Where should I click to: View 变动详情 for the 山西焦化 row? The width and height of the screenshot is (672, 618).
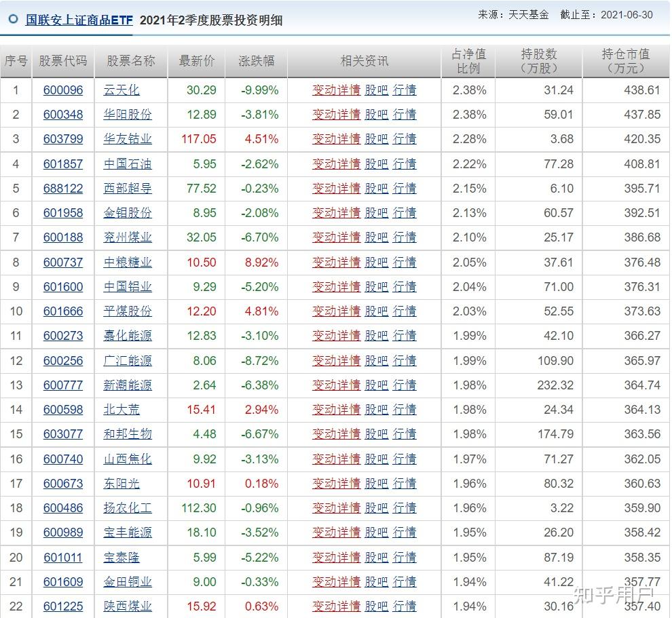[x=337, y=459]
